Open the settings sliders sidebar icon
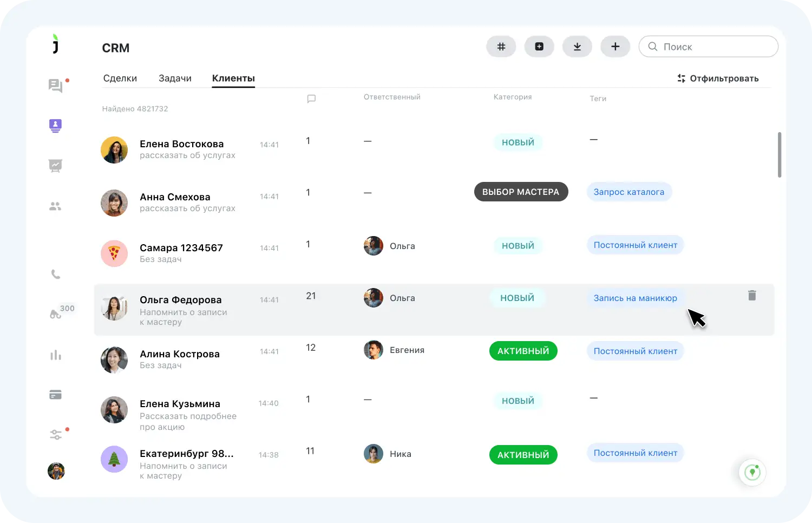The image size is (812, 523). coord(56,435)
